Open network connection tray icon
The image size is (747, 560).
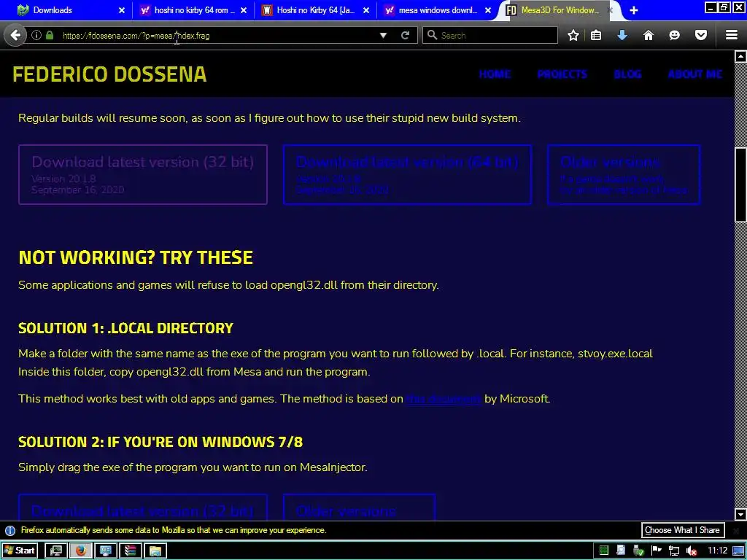tap(673, 551)
